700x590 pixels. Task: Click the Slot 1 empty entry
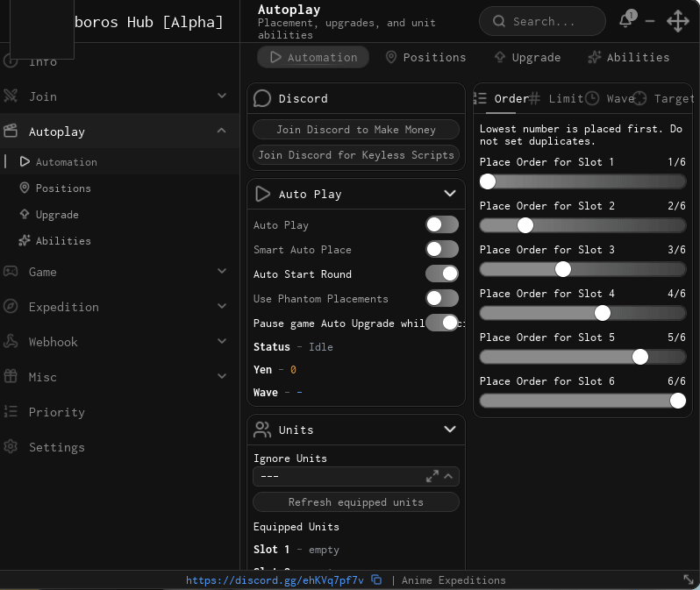(x=296, y=550)
